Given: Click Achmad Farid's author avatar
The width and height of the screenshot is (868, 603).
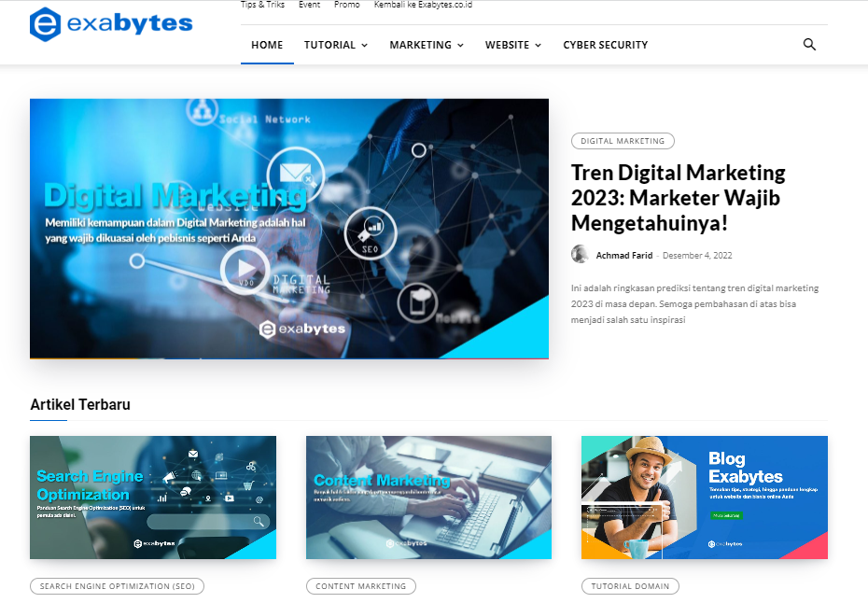Looking at the screenshot, I should (x=581, y=255).
